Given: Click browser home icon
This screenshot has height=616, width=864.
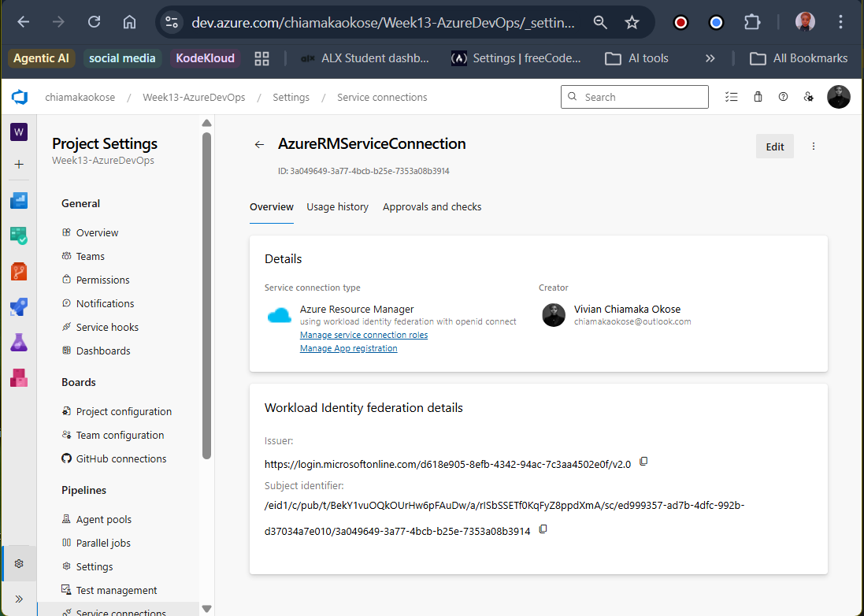Looking at the screenshot, I should (x=129, y=22).
